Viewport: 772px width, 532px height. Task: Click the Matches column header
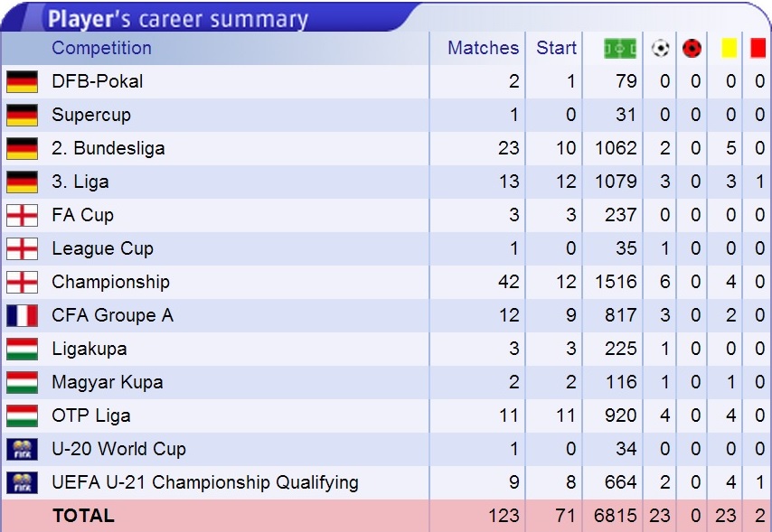(x=483, y=48)
